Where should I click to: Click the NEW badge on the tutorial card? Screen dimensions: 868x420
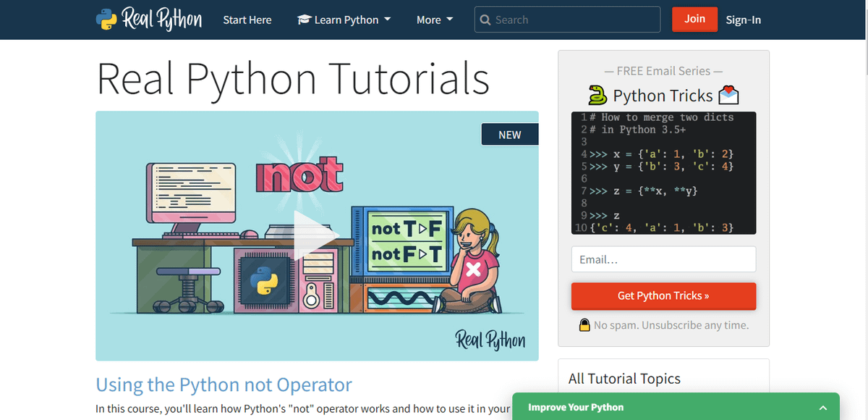pyautogui.click(x=510, y=135)
